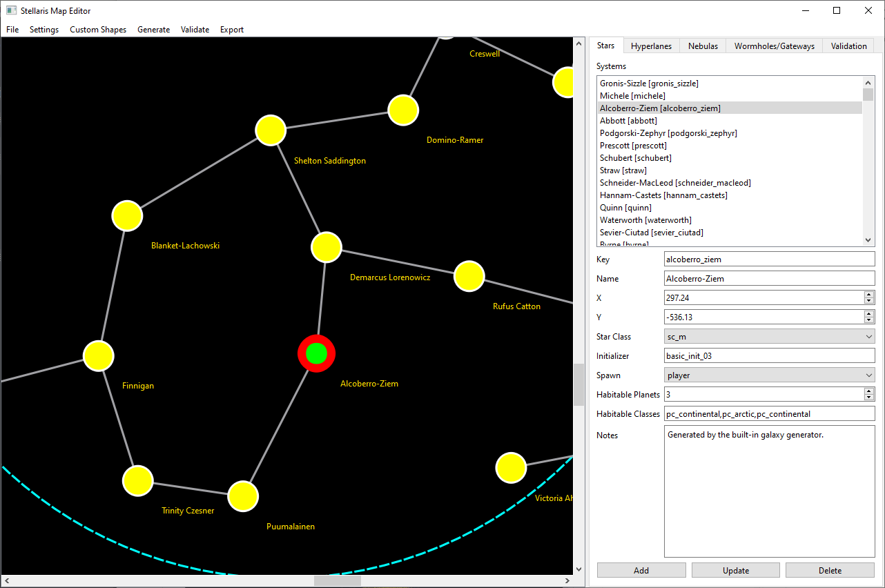The width and height of the screenshot is (885, 588).
Task: Increase the Habitable Planets count
Action: tap(869, 391)
